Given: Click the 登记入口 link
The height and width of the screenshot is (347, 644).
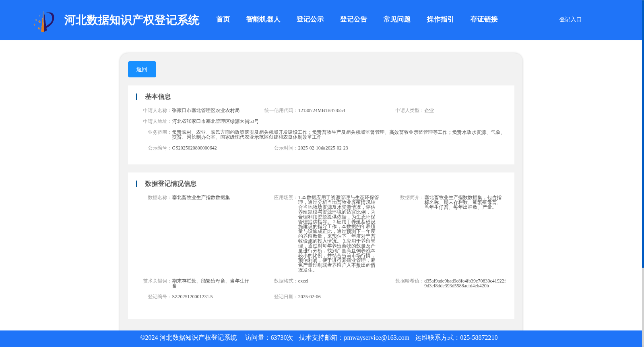Looking at the screenshot, I should point(570,19).
